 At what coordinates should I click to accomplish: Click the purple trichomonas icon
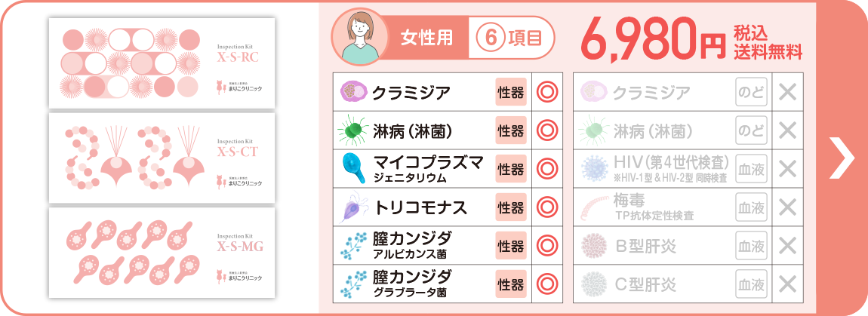(352, 207)
